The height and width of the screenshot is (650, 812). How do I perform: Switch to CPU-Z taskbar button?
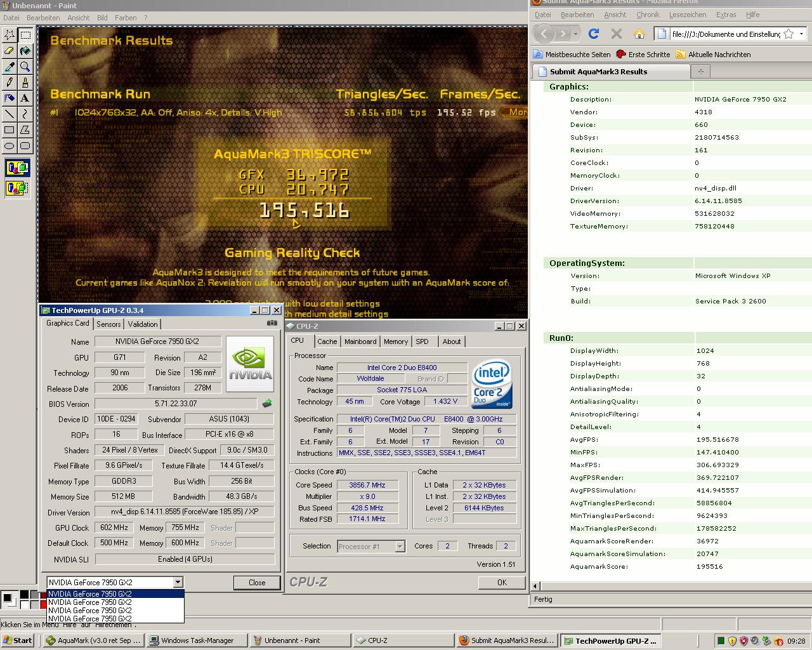point(403,640)
